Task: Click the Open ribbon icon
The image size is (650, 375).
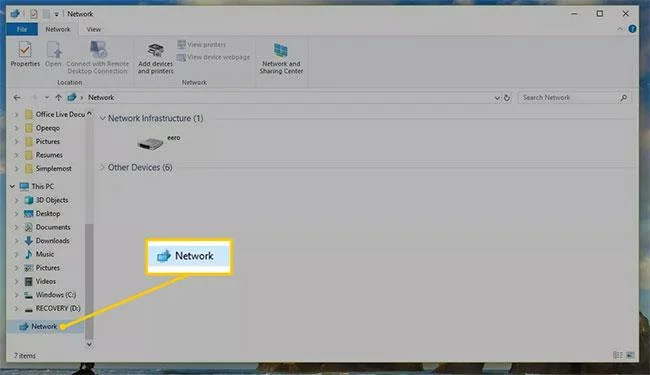Action: [53, 54]
